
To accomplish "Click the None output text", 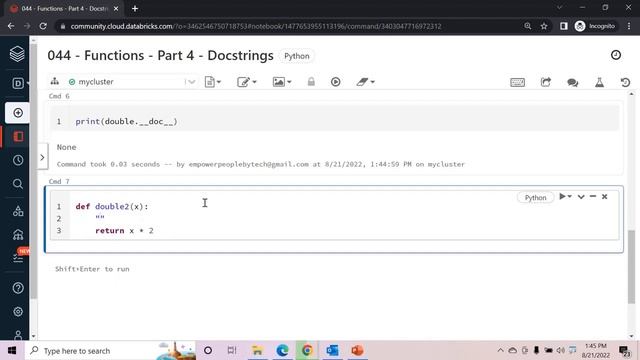I will [67, 147].
